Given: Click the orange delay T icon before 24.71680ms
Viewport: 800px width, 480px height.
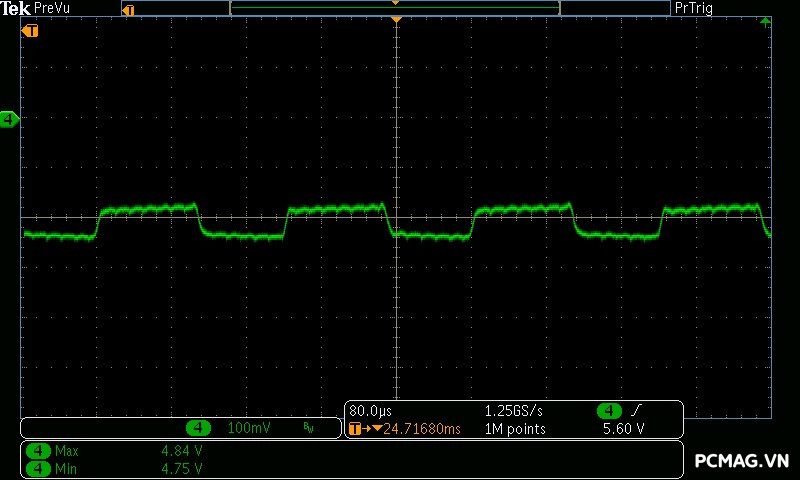Looking at the screenshot, I should 357,429.
